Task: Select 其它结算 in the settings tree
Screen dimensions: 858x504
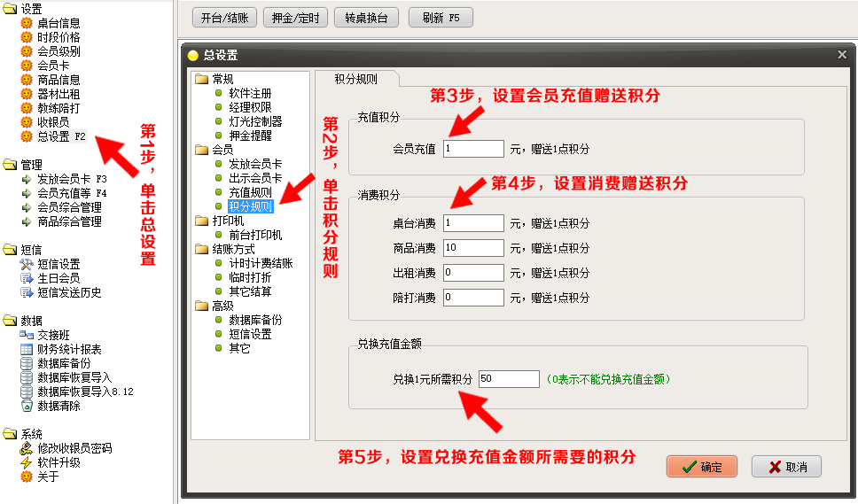Action: (x=250, y=292)
